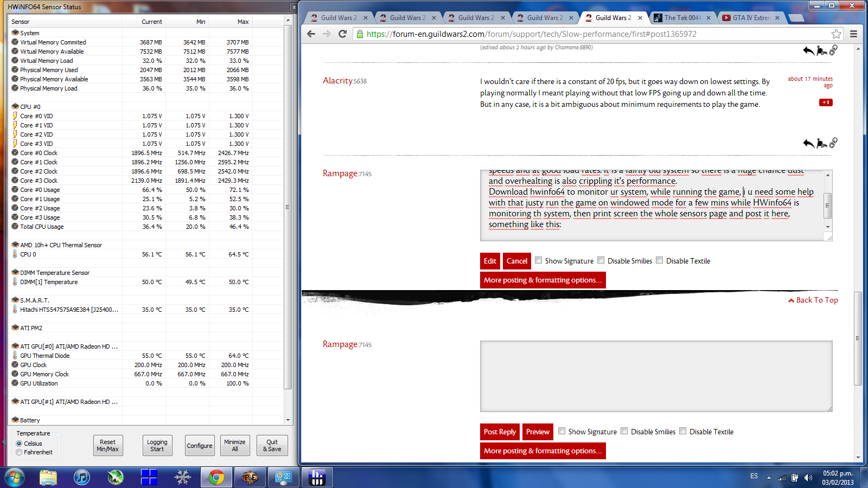Click the edit text area scrollbar thumb
Image resolution: width=868 pixels, height=488 pixels.
pos(828,206)
